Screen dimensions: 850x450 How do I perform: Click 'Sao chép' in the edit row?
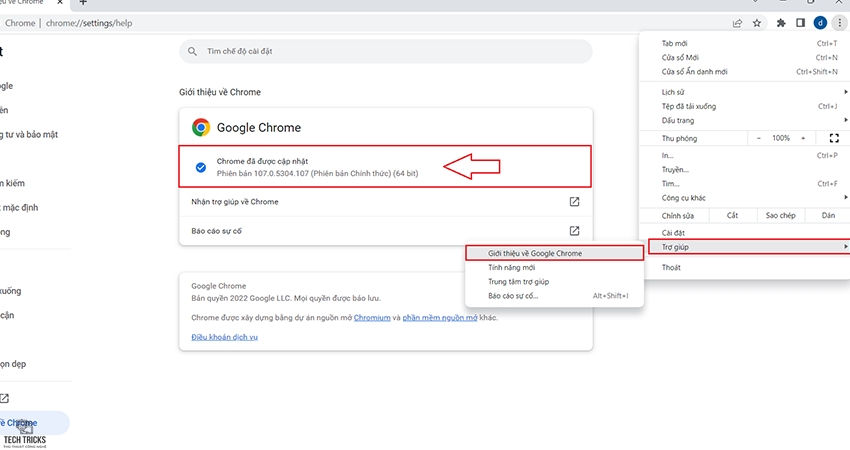tap(781, 215)
